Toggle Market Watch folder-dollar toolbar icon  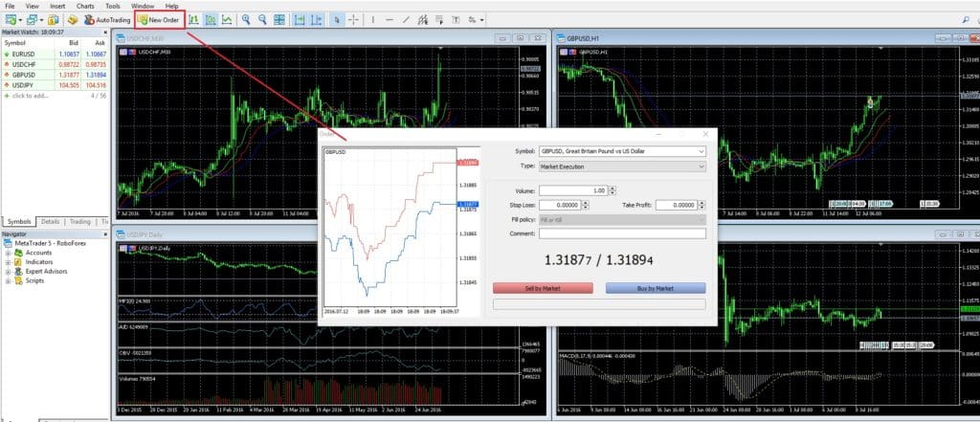[x=54, y=20]
